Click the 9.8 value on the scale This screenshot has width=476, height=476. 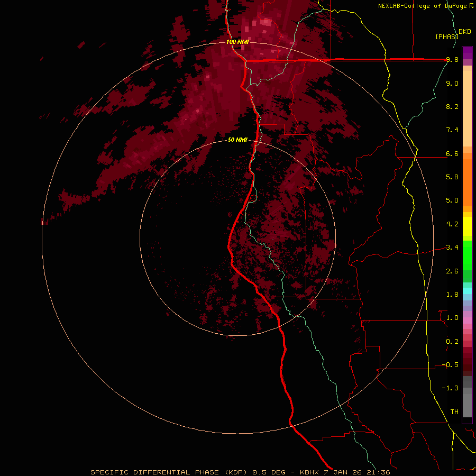[452, 60]
